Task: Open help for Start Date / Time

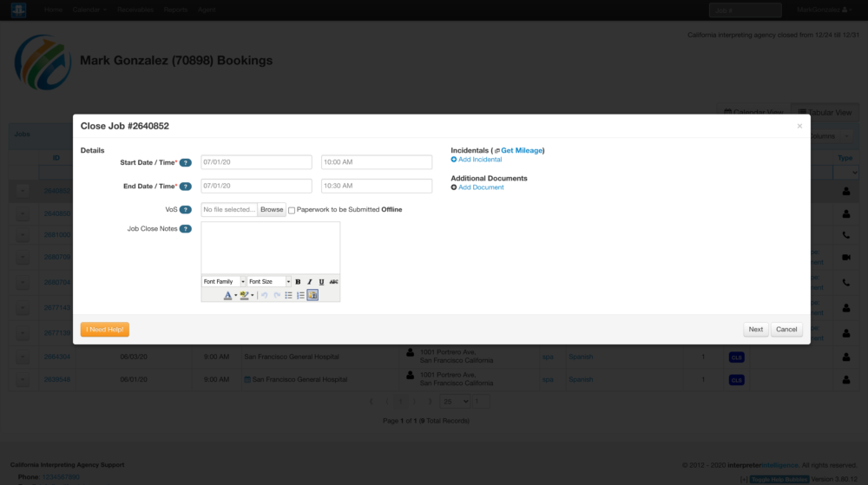Action: (186, 162)
